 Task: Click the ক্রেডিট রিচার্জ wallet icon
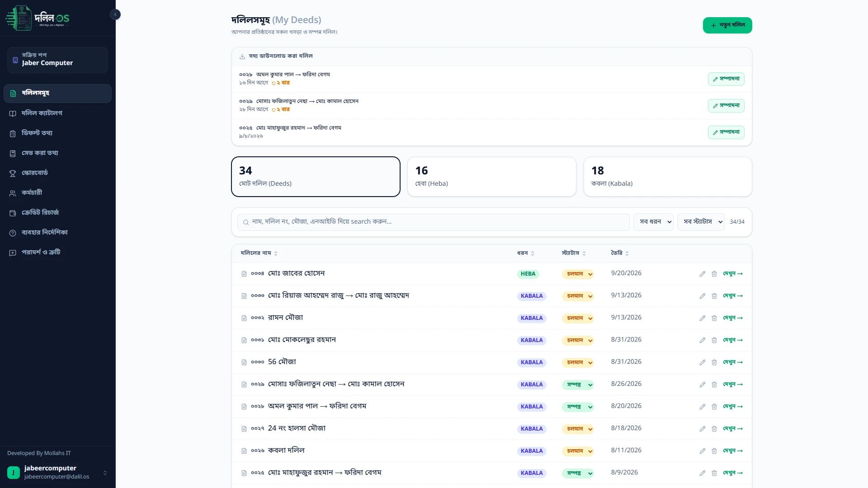point(13,213)
